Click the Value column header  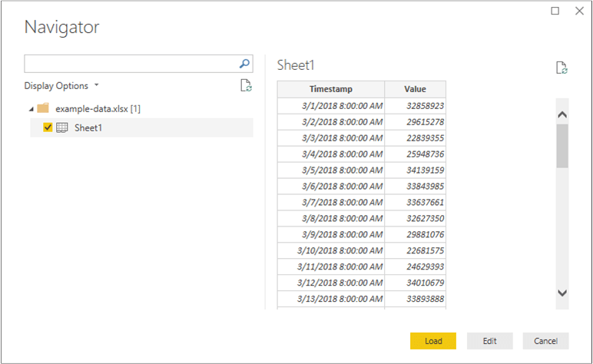click(415, 89)
